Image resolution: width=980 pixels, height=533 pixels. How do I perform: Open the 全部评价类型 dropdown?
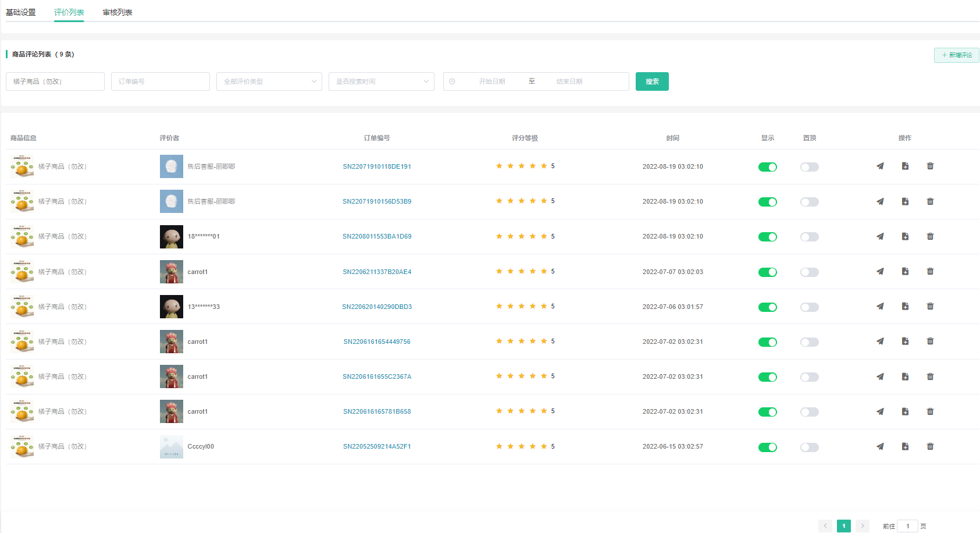tap(269, 81)
